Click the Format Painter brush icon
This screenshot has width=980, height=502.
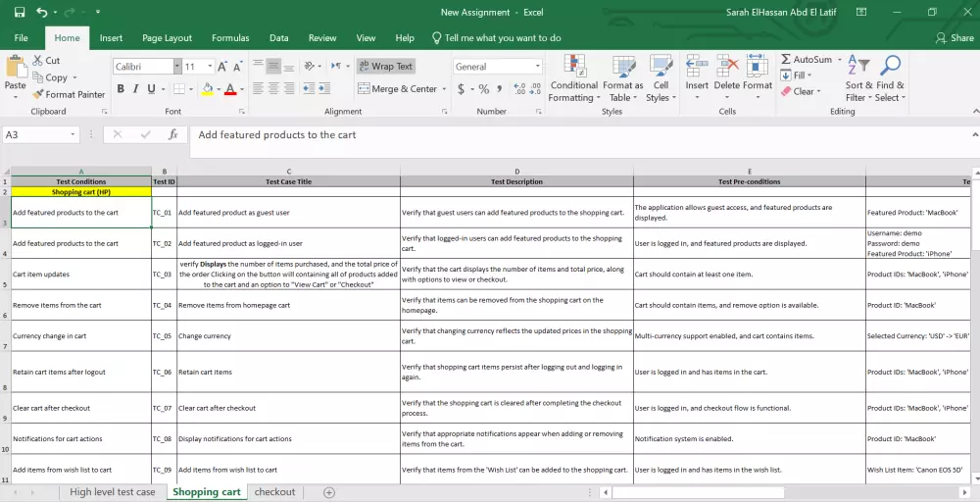tap(38, 94)
